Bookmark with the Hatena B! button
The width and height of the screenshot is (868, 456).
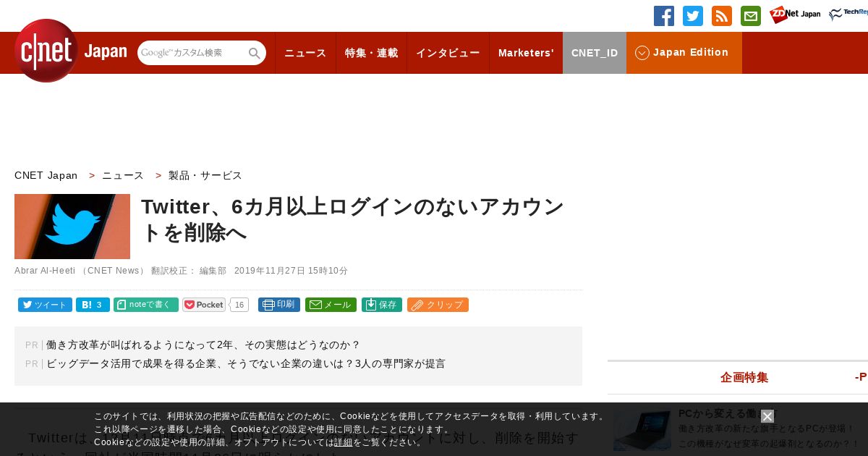coord(93,305)
